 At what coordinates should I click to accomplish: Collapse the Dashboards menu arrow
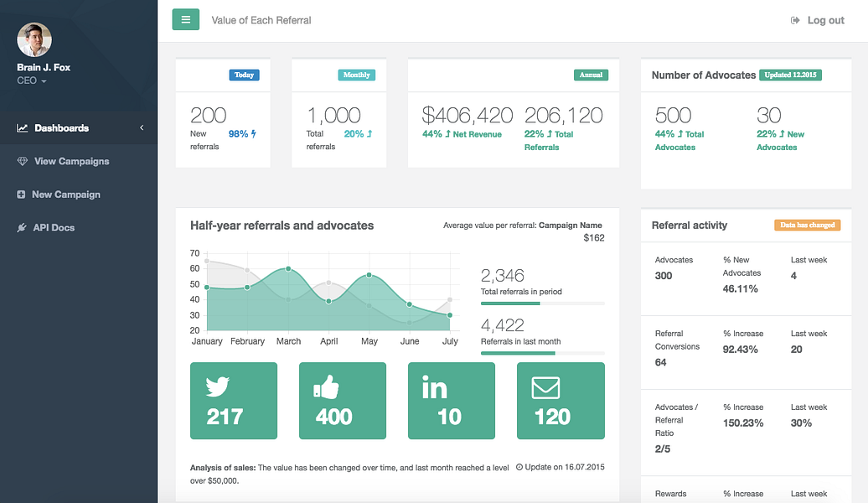pos(142,128)
